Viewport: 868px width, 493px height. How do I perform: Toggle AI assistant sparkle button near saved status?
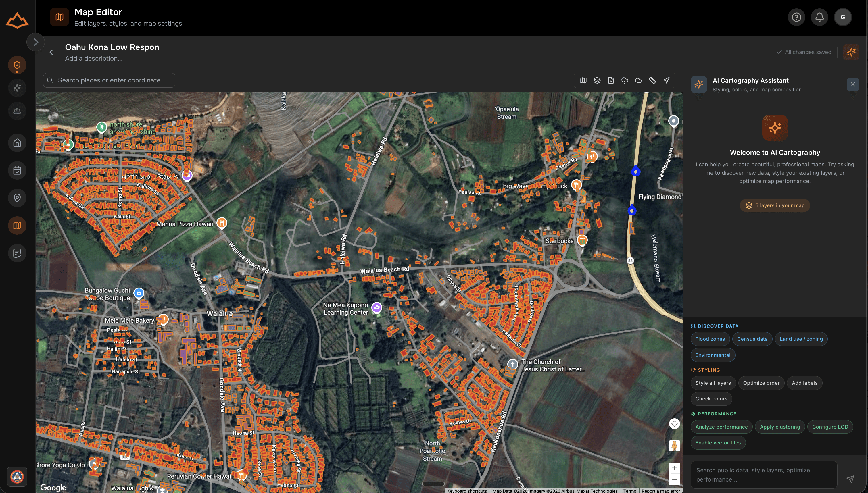pyautogui.click(x=851, y=52)
